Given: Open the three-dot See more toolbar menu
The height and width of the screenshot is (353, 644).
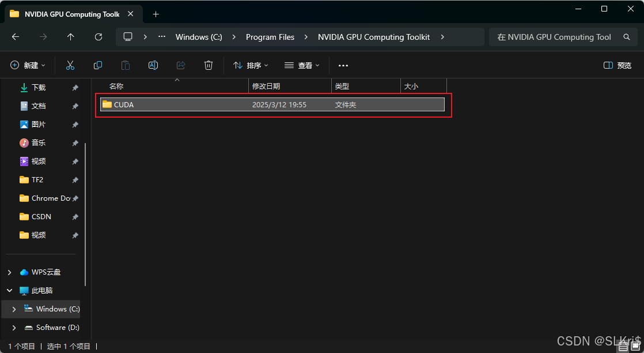Looking at the screenshot, I should pos(343,65).
